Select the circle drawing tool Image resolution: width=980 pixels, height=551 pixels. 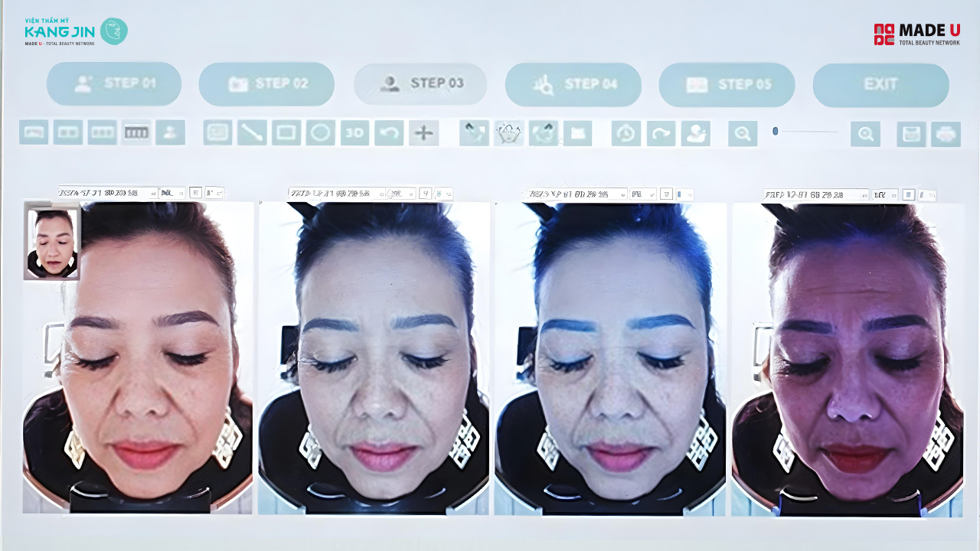click(x=321, y=133)
